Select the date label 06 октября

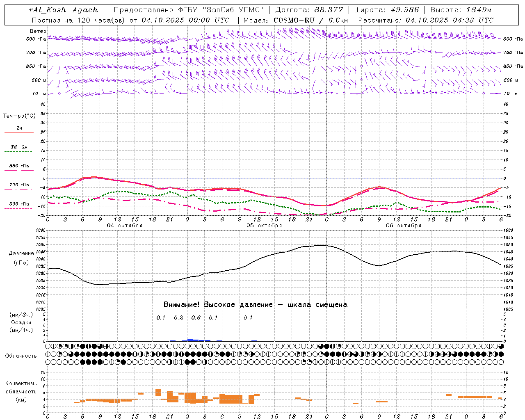404,226
